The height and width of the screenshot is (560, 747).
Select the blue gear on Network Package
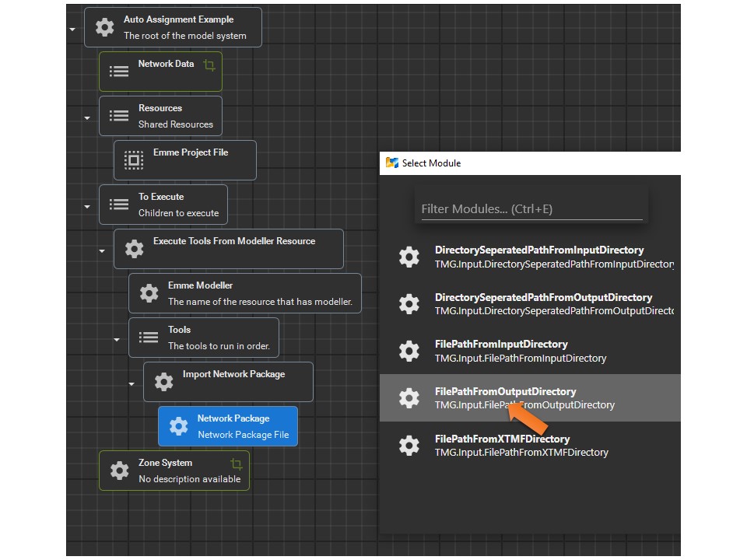[181, 426]
